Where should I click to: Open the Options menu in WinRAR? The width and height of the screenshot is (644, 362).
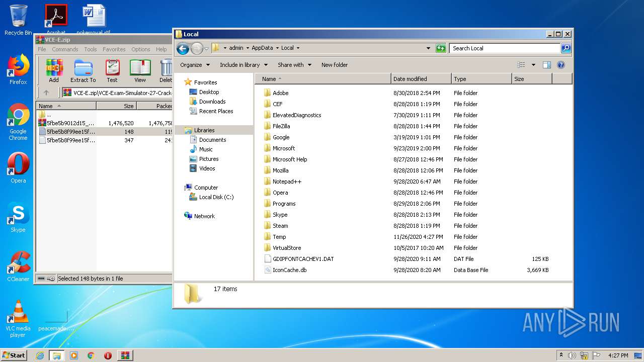141,49
